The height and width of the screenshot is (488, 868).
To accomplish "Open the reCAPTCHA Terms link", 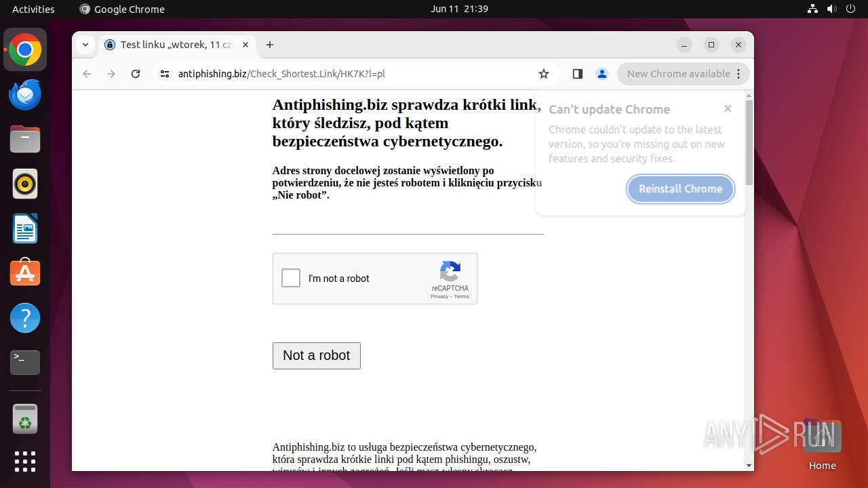I will 462,296.
